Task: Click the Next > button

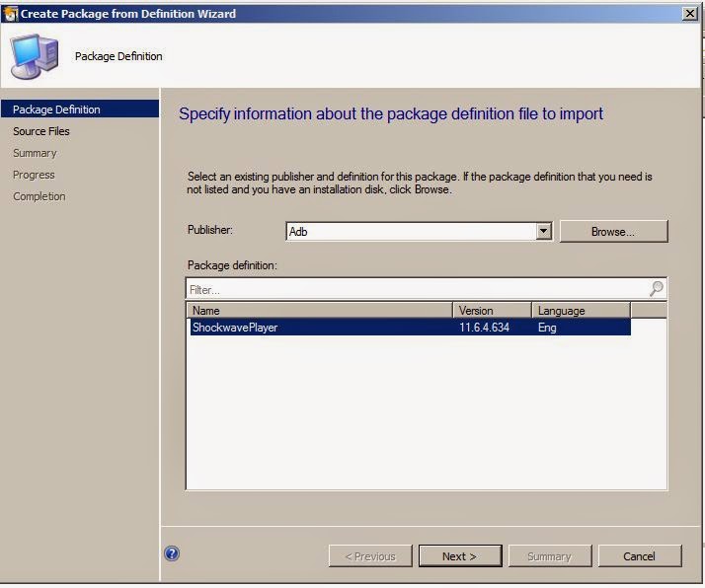Action: pos(459,556)
